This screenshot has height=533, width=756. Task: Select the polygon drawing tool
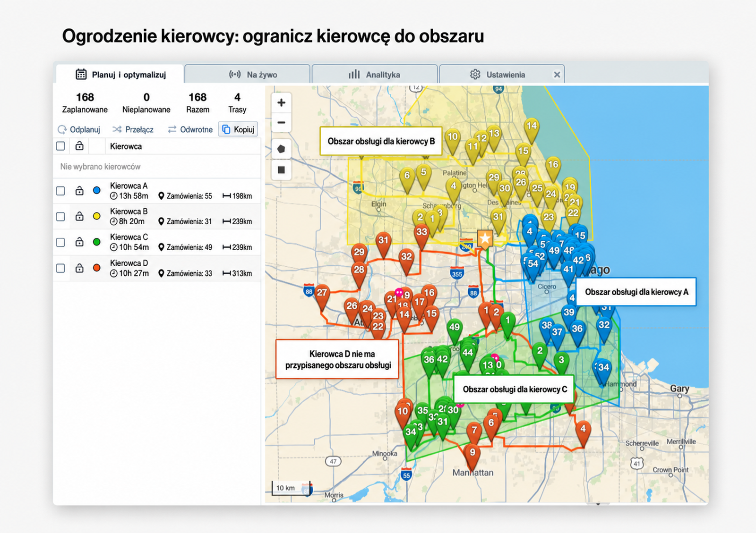point(281,149)
